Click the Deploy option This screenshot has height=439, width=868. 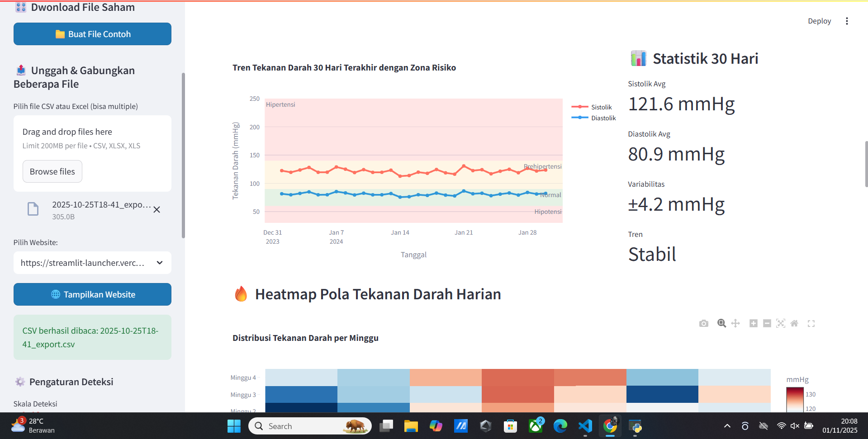[819, 21]
